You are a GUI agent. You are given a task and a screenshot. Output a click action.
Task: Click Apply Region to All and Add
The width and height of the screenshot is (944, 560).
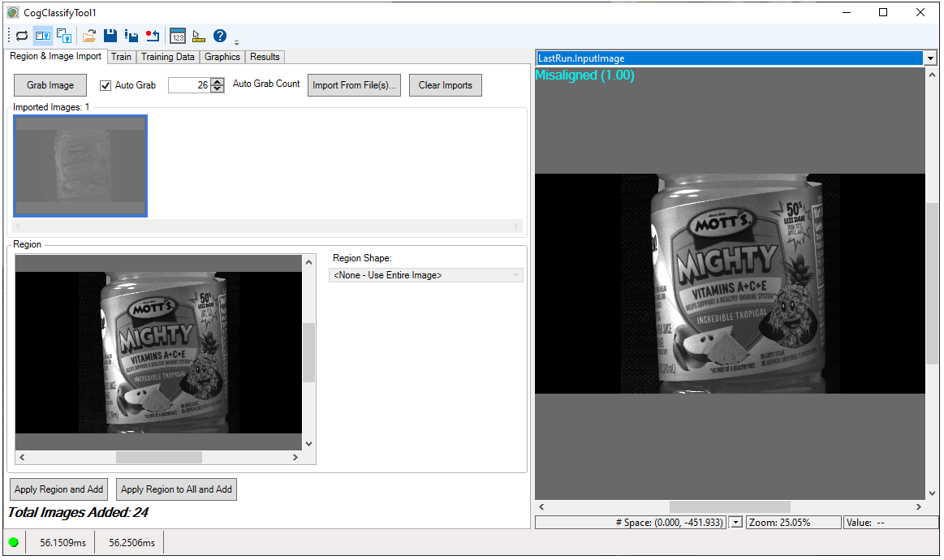point(176,489)
